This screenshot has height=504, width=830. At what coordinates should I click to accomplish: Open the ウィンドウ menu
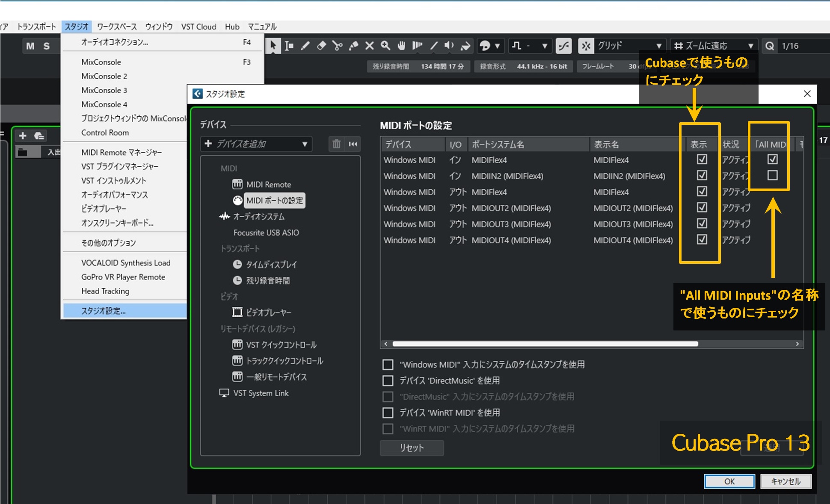tap(159, 27)
